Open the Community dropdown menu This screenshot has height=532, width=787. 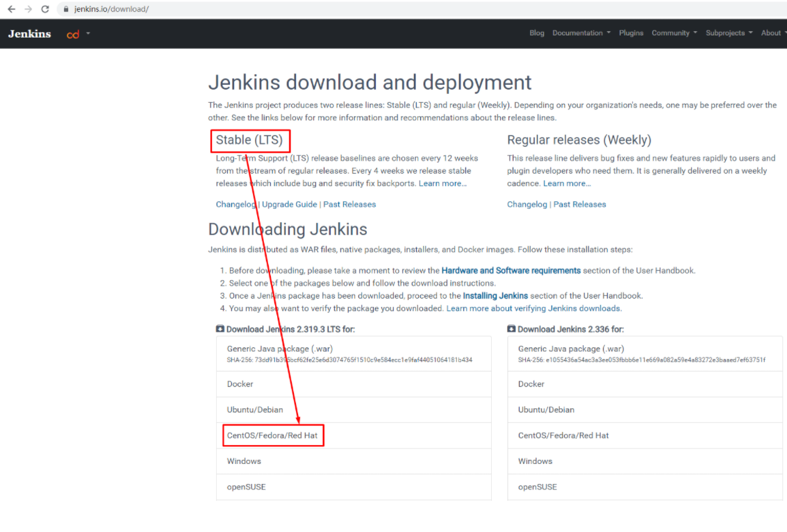tap(674, 33)
